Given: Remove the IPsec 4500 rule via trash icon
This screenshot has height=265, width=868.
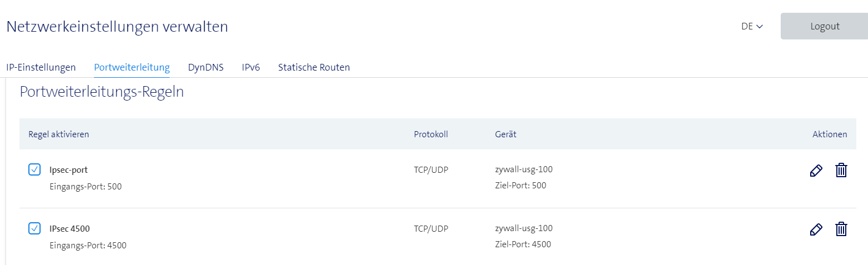Looking at the screenshot, I should (841, 229).
